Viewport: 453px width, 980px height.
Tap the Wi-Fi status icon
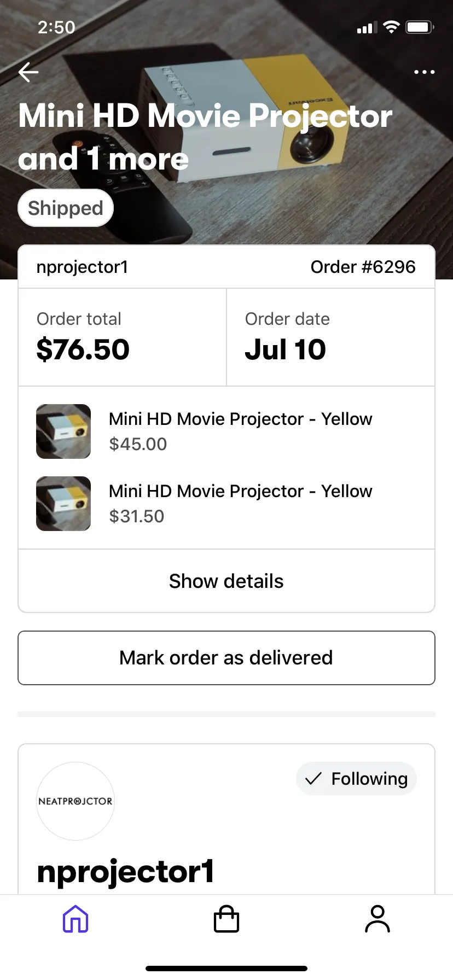[391, 27]
